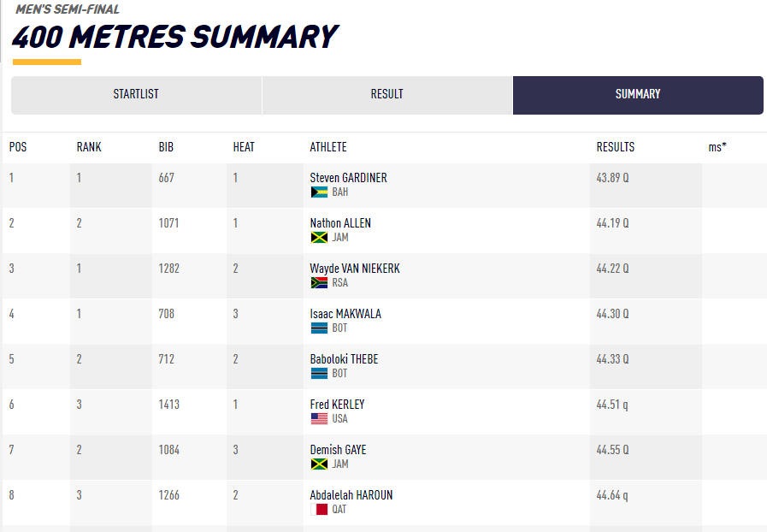Click the Results column header
Viewport: 767px width, 532px height.
[615, 147]
